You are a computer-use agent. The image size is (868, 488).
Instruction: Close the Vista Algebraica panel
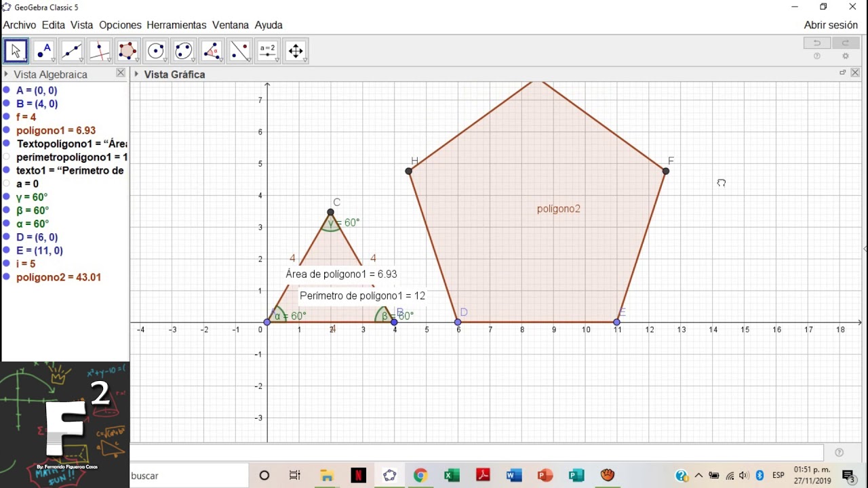click(x=121, y=73)
